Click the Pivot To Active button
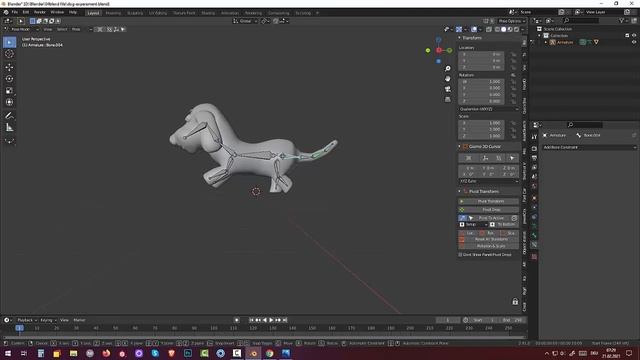Viewport: 640px width, 360px height. point(491,218)
